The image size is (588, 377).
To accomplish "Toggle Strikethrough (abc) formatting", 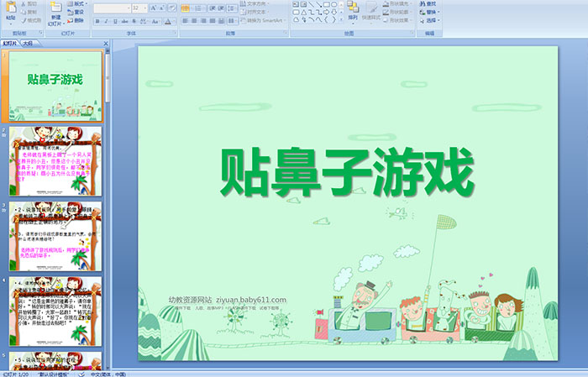I will pyautogui.click(x=124, y=21).
